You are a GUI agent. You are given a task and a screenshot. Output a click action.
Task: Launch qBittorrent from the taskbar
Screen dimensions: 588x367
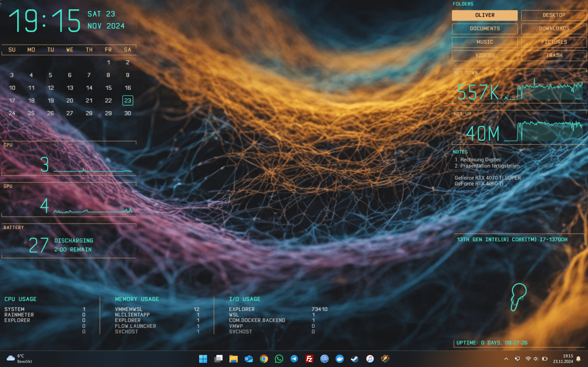pyautogui.click(x=324, y=359)
